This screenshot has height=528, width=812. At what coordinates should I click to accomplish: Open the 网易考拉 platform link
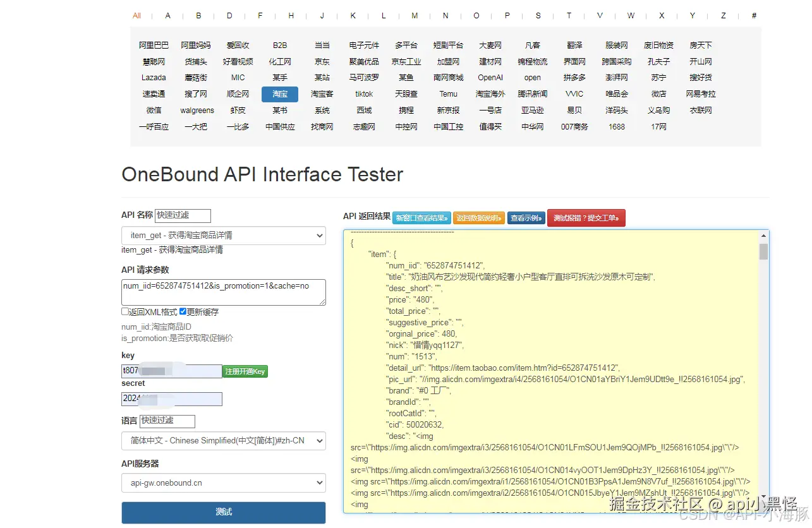[x=700, y=94]
